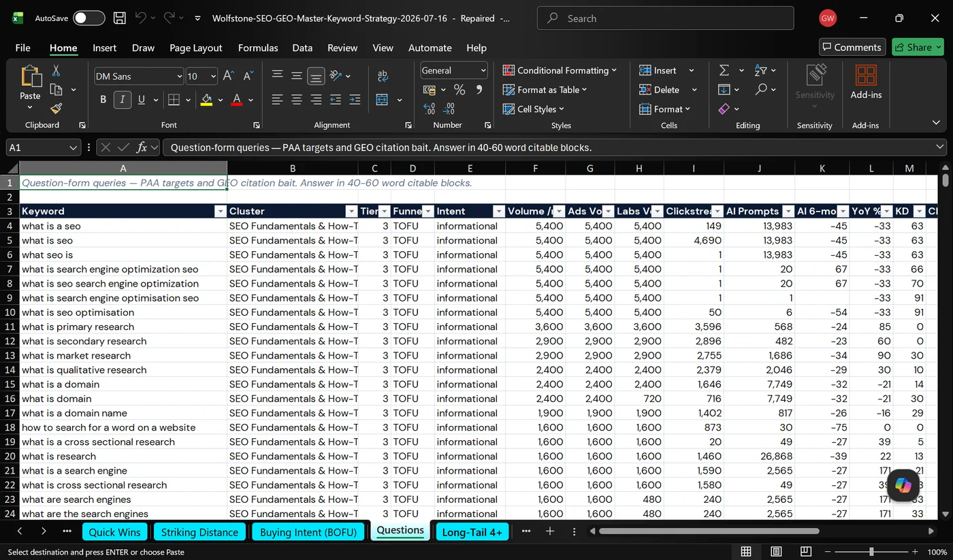Switch to the Quick Wins sheet tab
The image size is (953, 560).
coord(114,532)
